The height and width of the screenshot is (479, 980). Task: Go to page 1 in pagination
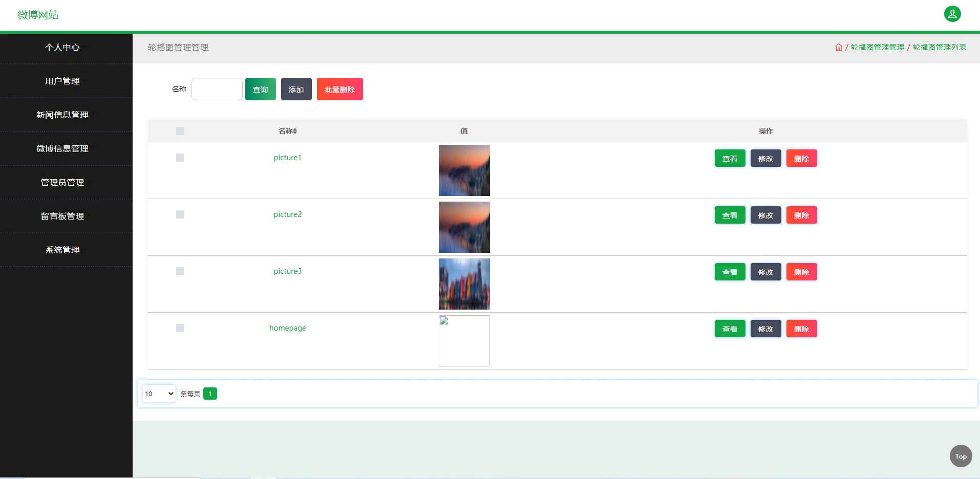210,394
